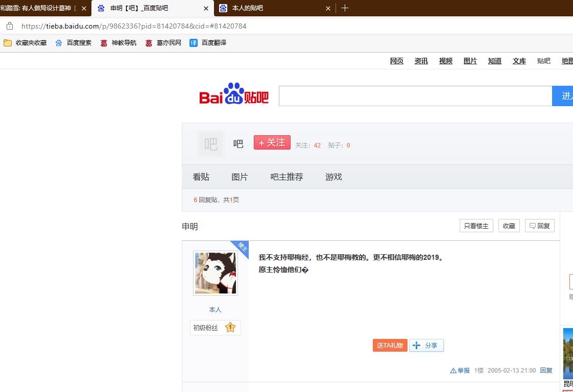573x392 pixels.
Task: Switch to the 本人的贴吧 tab
Action: pos(271,8)
